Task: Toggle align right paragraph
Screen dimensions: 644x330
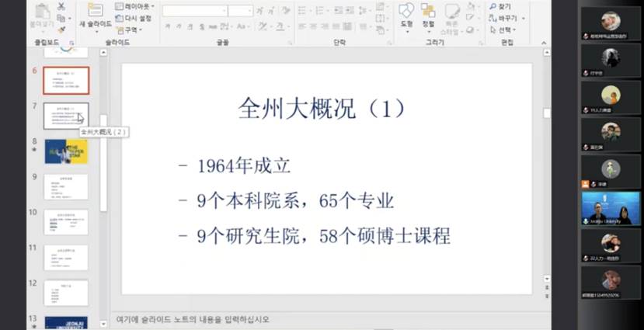Action: [325, 26]
